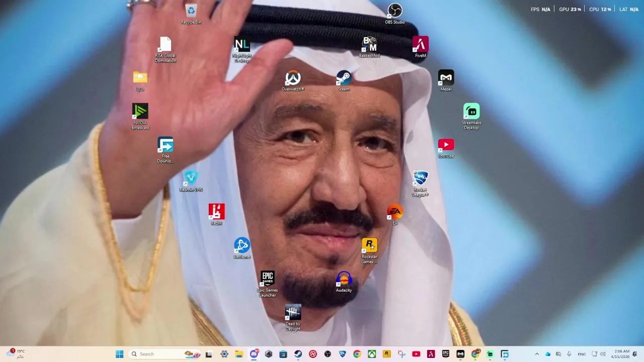
Task: Open Settings gear on the taskbar
Action: coord(224,354)
